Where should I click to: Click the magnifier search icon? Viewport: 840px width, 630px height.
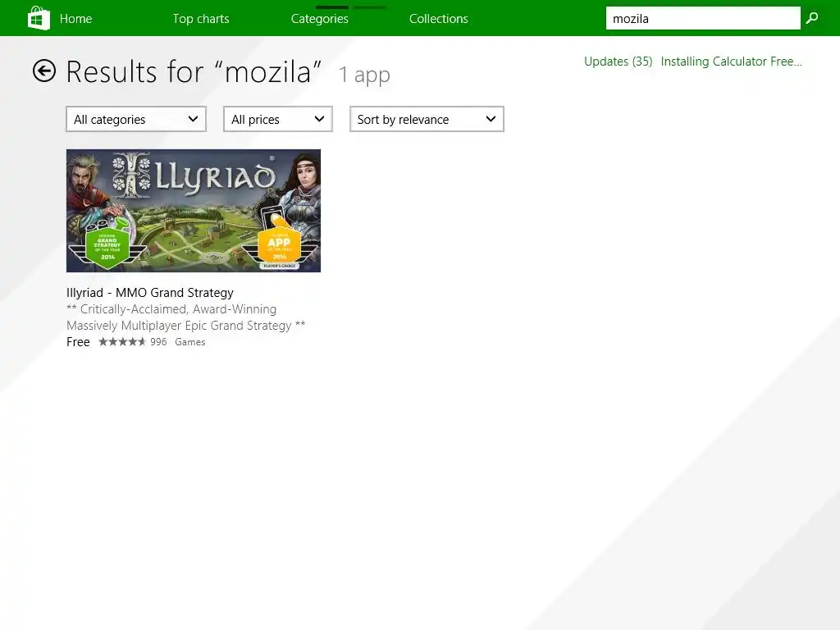click(x=812, y=18)
